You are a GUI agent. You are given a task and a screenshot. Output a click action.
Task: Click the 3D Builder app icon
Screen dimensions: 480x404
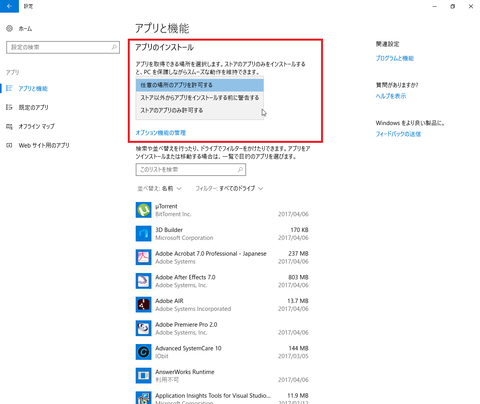143,234
